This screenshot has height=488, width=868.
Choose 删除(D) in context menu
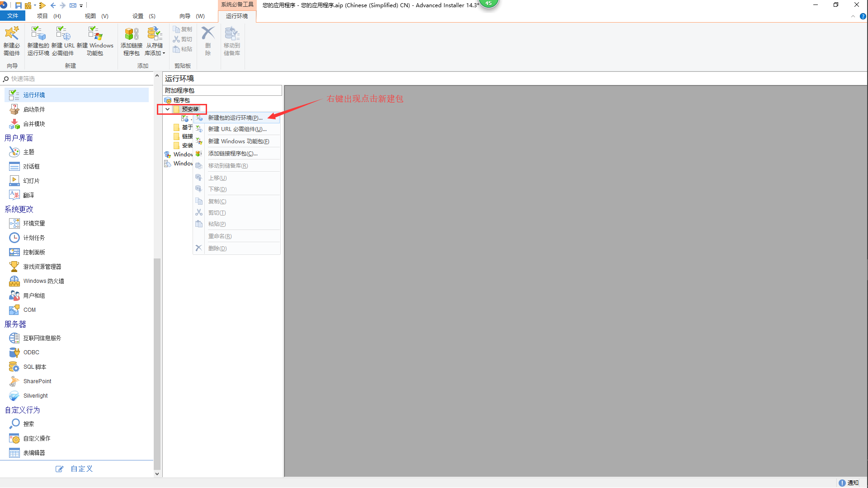click(x=217, y=249)
